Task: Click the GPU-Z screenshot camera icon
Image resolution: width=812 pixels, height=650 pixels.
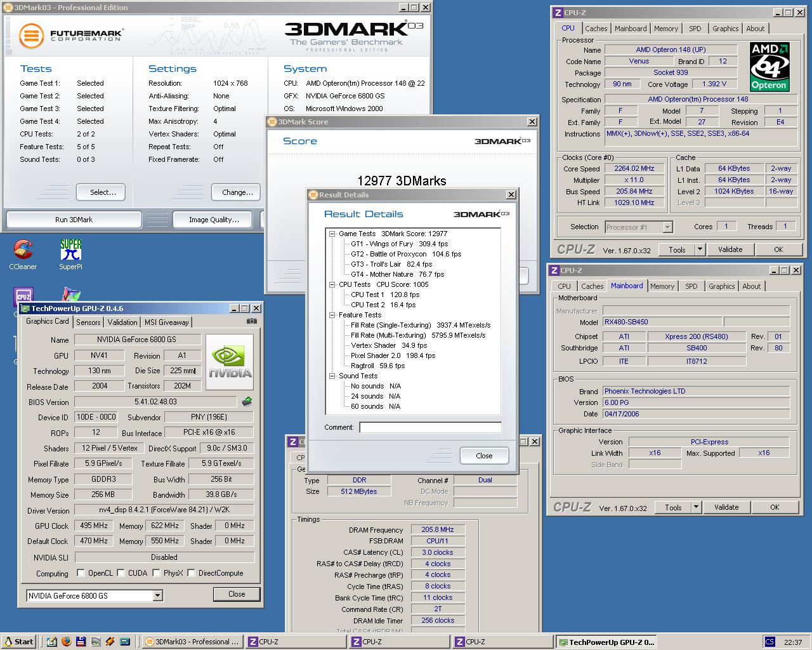Action: pos(251,321)
